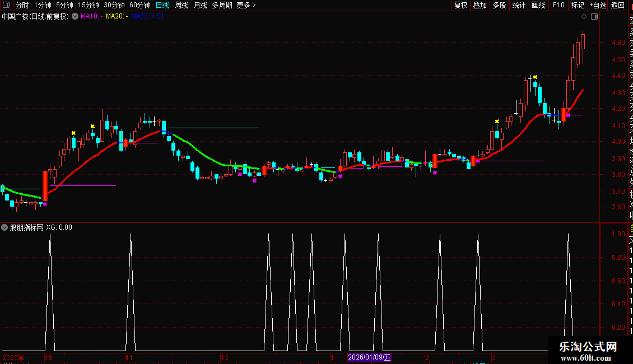Click the window layout icon at the main chart's top right

pyautogui.click(x=594, y=17)
